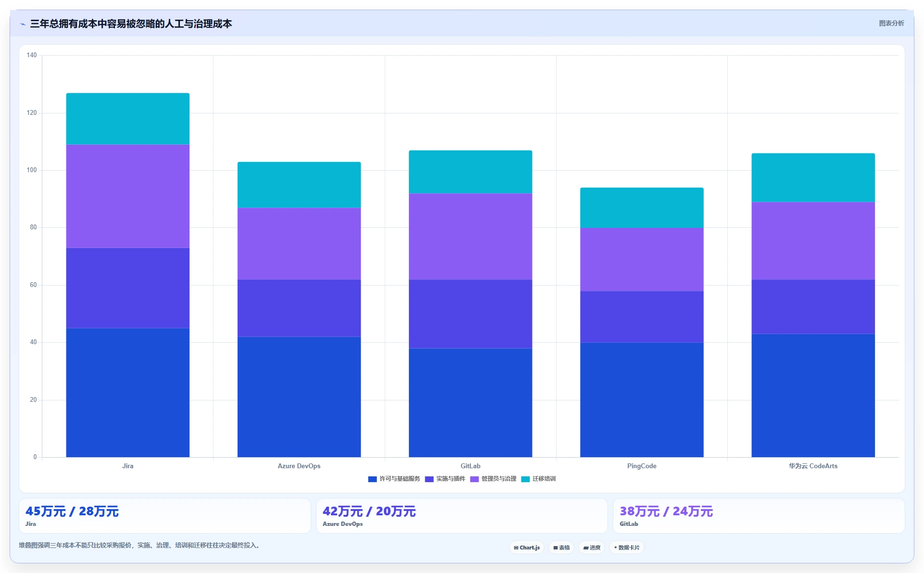Click the Azure DevOps x-axis label
Viewport: 924px width, 573px height.
pos(299,466)
